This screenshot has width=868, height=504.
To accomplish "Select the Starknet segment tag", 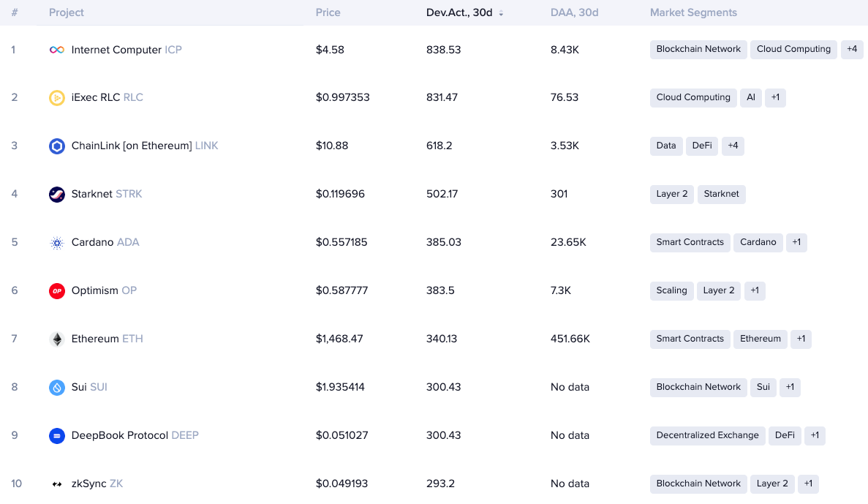I will coord(721,194).
